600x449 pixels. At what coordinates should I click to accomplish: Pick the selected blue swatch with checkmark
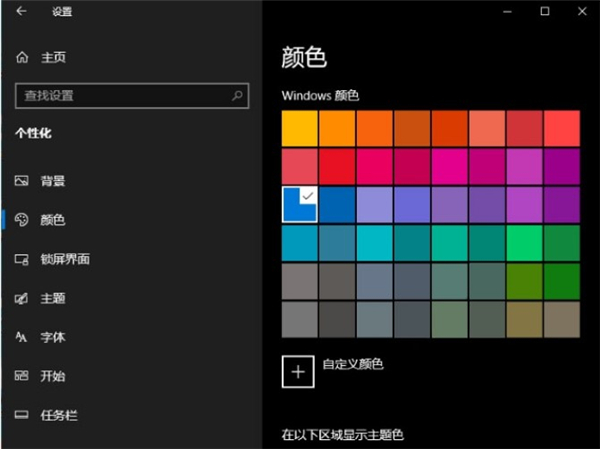[x=300, y=205]
